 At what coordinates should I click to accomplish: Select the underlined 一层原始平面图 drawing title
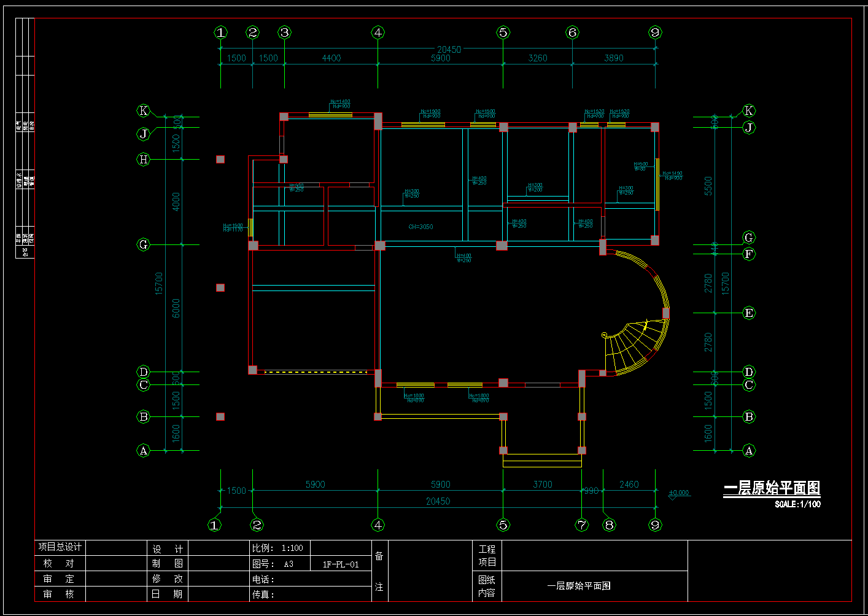(772, 488)
